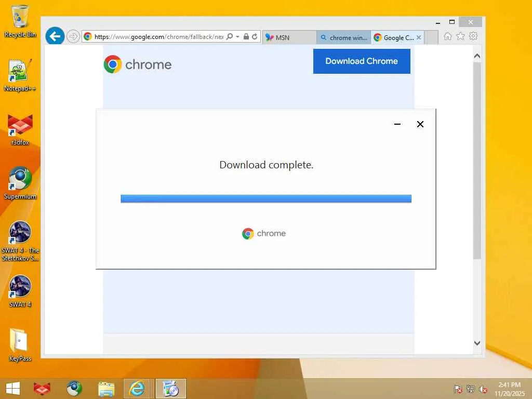Click the download progress bar

[x=266, y=198]
